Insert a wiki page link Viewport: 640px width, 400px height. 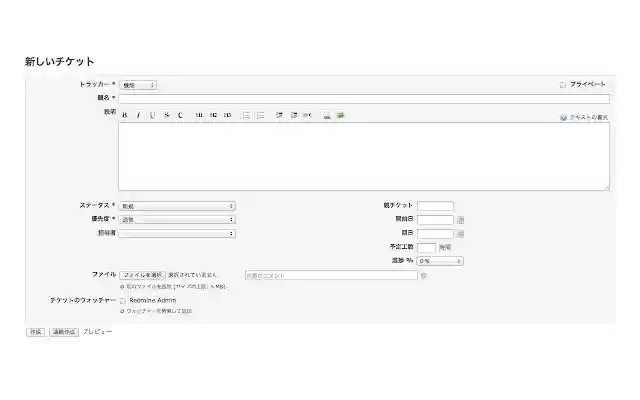pos(327,116)
